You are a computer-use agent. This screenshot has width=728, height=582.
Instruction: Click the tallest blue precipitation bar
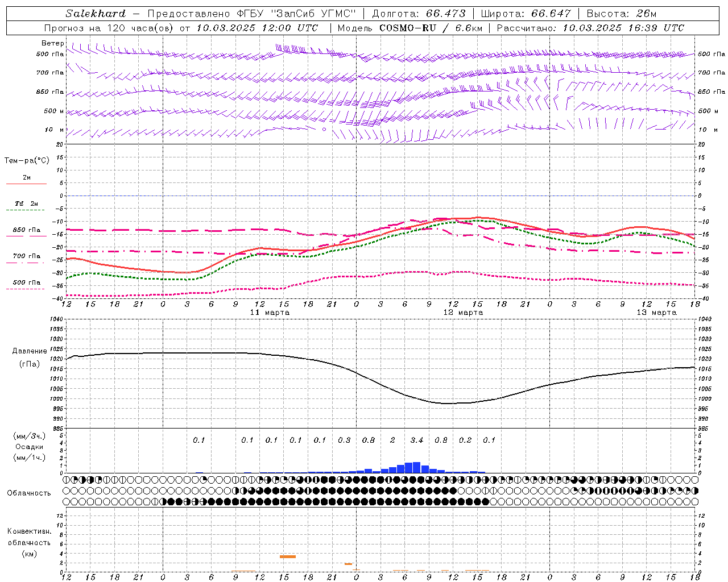[416, 467]
